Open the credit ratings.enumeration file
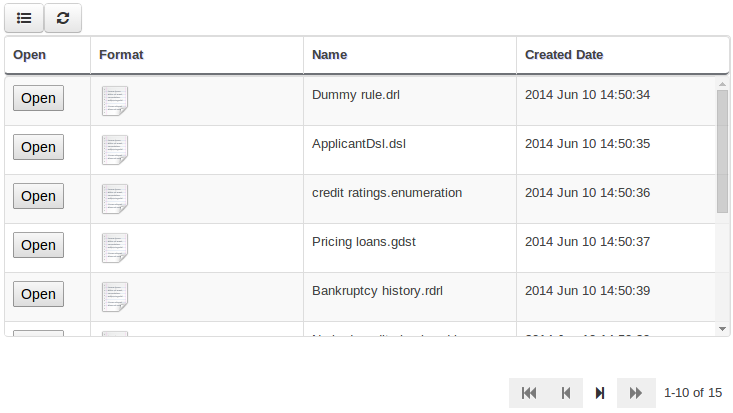The width and height of the screenshot is (733, 413). point(38,196)
